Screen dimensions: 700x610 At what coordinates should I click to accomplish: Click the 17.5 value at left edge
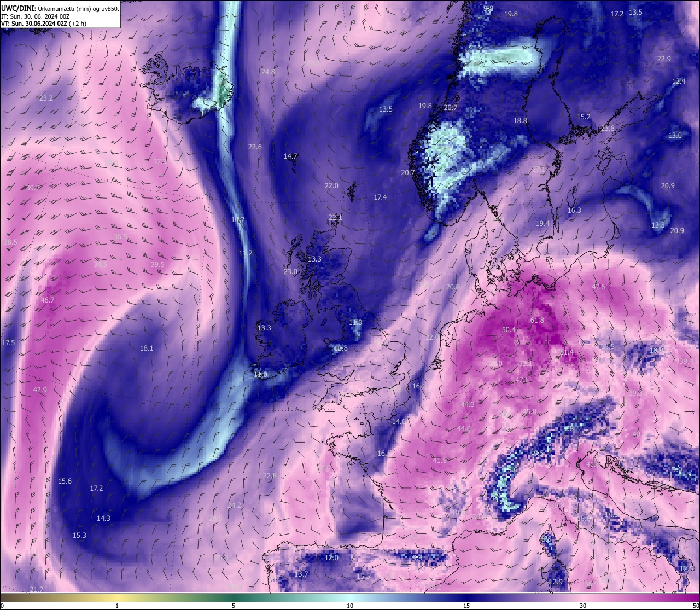tap(8, 342)
